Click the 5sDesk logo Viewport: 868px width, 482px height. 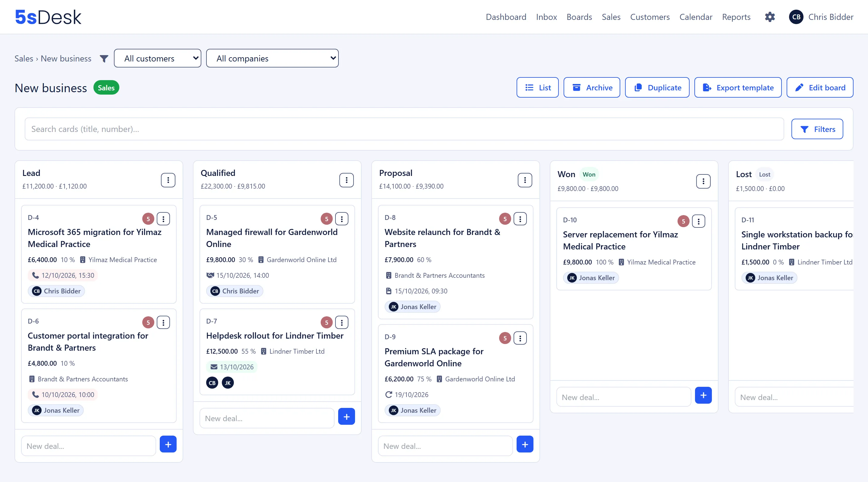pyautogui.click(x=48, y=17)
